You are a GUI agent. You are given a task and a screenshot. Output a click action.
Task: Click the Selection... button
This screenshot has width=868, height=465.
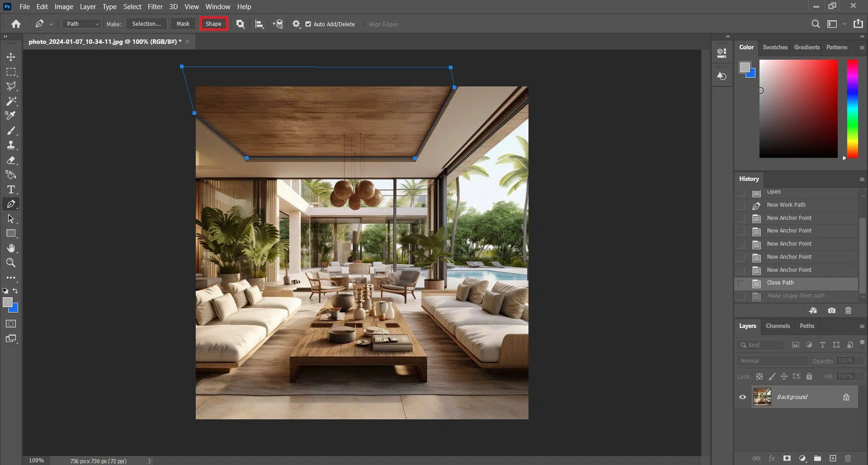coord(146,24)
